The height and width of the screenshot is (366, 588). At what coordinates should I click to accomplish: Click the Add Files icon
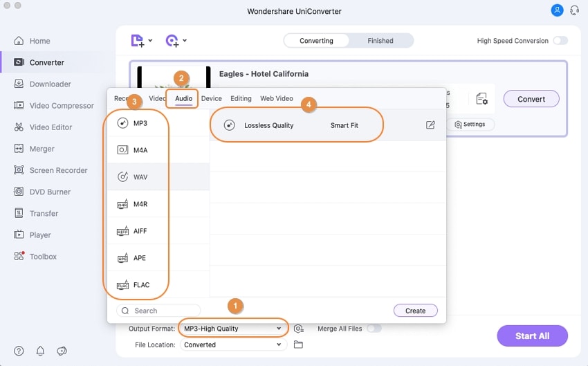137,41
